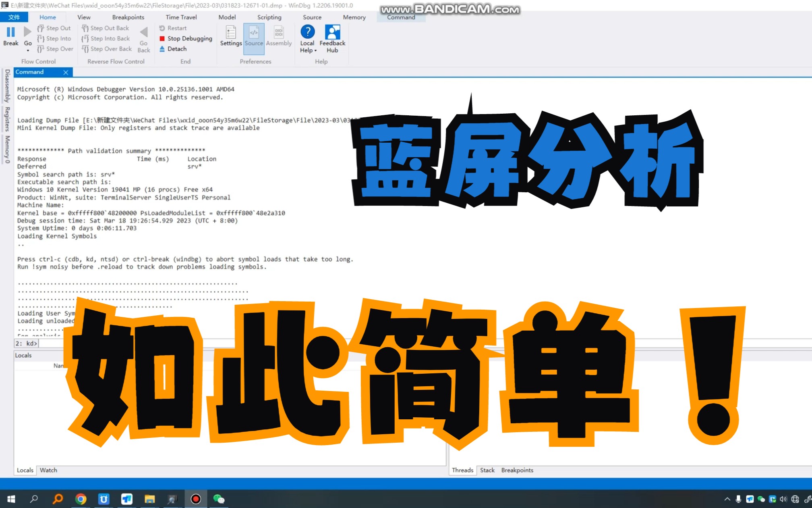Click Step Out
The width and height of the screenshot is (812, 508).
[54, 28]
